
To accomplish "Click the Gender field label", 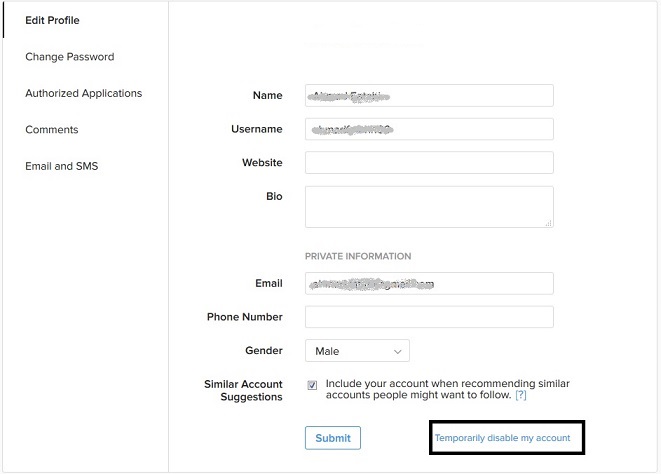I will tap(263, 351).
